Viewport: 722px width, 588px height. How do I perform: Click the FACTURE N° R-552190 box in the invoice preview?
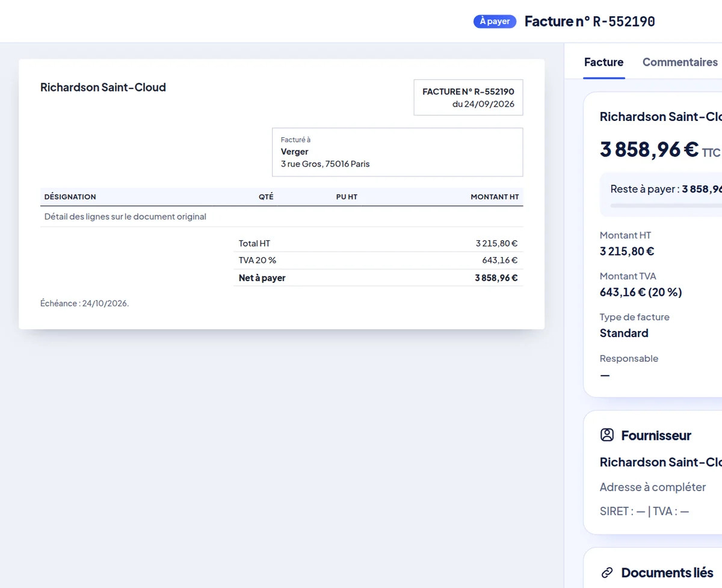click(468, 97)
